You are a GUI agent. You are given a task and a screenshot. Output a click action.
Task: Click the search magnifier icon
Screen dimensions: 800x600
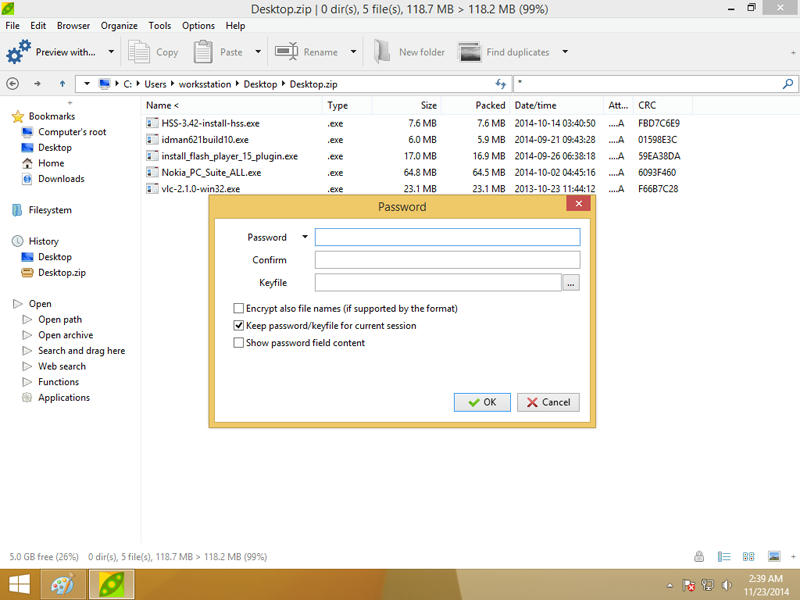[x=788, y=84]
